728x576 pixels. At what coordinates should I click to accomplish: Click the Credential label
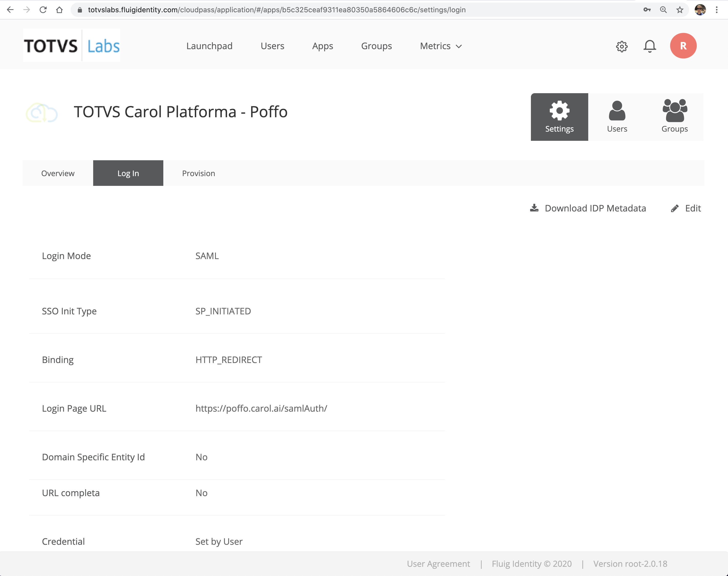pyautogui.click(x=63, y=541)
